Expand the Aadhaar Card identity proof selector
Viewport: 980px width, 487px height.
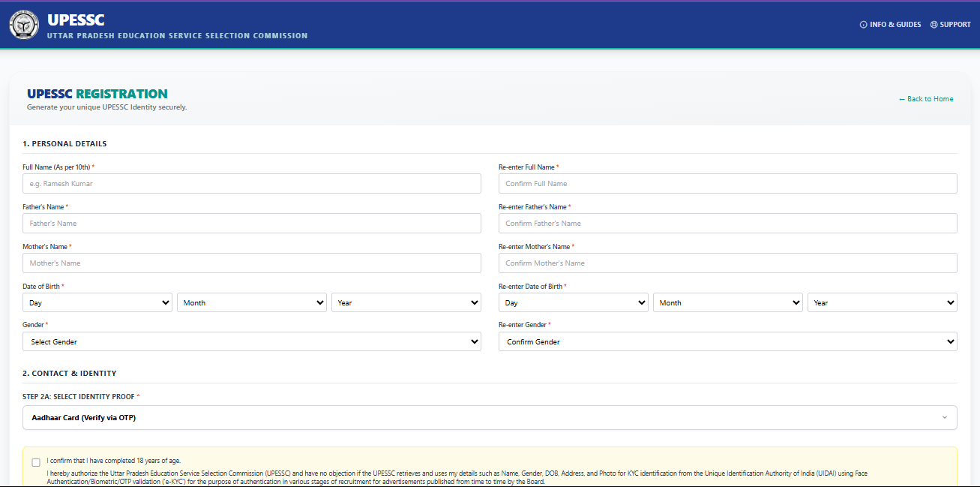pos(490,418)
